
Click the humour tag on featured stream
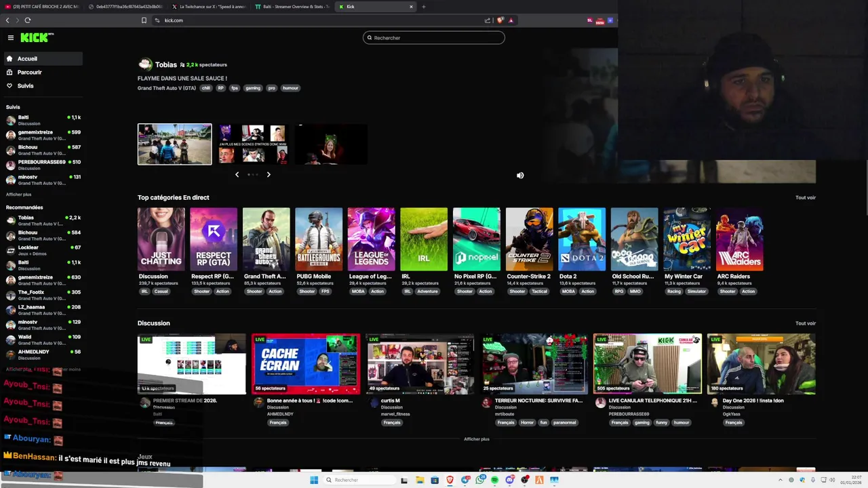pyautogui.click(x=290, y=88)
